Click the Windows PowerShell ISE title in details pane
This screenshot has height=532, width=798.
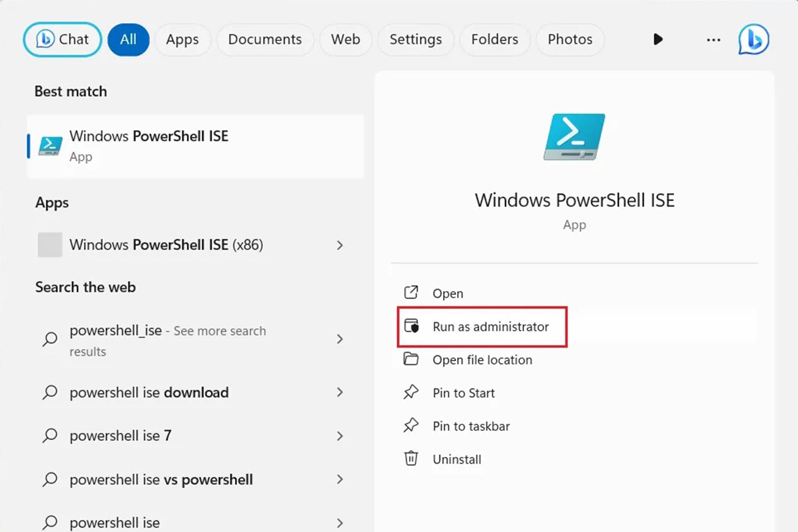point(574,200)
